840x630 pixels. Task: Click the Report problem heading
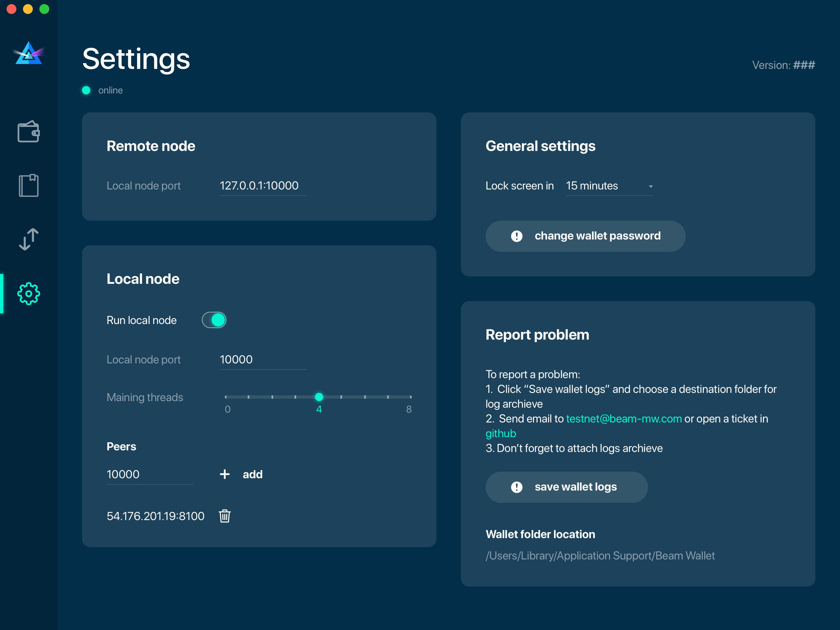coord(537,335)
